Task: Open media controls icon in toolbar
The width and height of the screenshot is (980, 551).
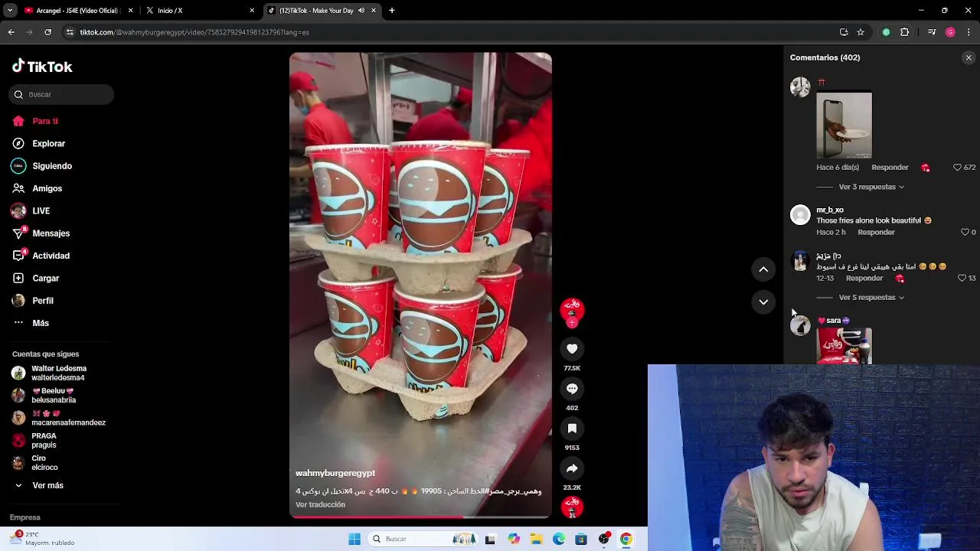Action: [x=932, y=32]
